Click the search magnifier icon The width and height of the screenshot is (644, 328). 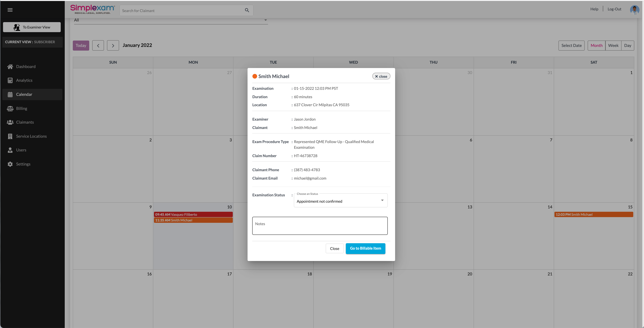pos(247,10)
